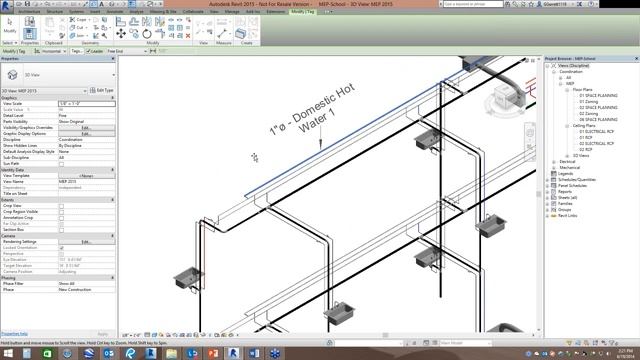
Task: Click Edit for Visibility/Graphics Overrides
Action: 87,128
